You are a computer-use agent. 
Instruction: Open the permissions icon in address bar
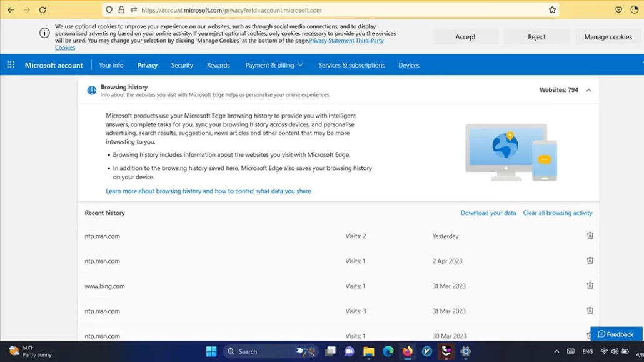click(x=133, y=10)
